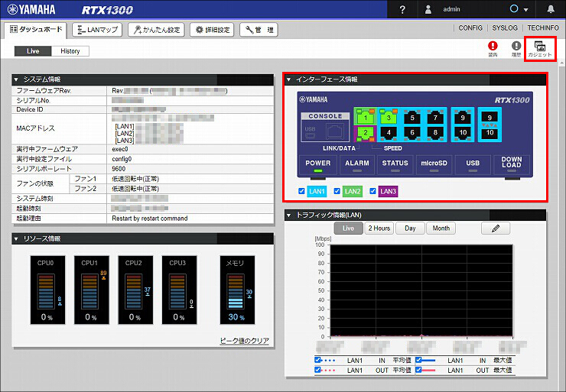
Task: Click the page scrollbar up arrow
Action: point(562,63)
